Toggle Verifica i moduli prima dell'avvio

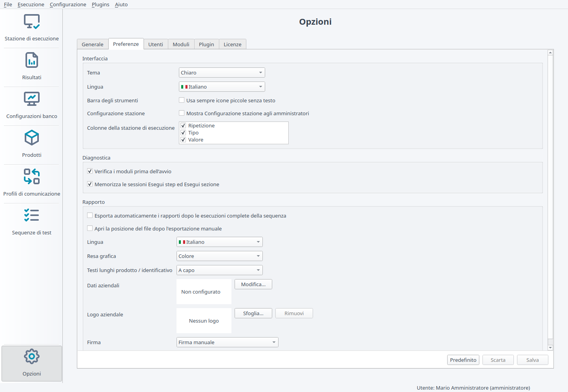[x=90, y=171]
